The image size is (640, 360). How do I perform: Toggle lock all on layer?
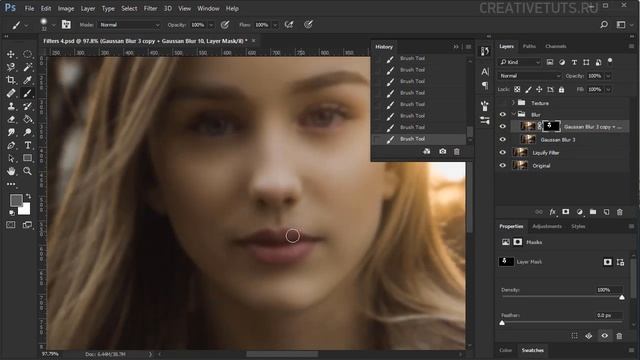[x=562, y=89]
